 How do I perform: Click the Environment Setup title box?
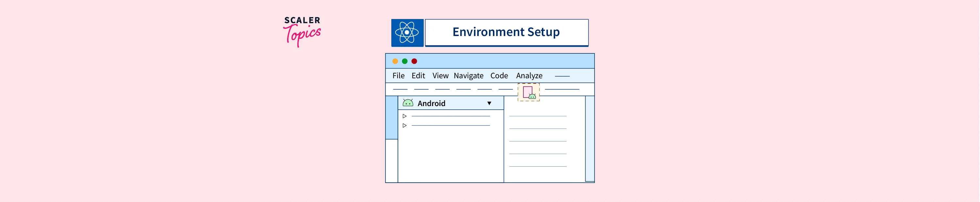[x=506, y=32]
